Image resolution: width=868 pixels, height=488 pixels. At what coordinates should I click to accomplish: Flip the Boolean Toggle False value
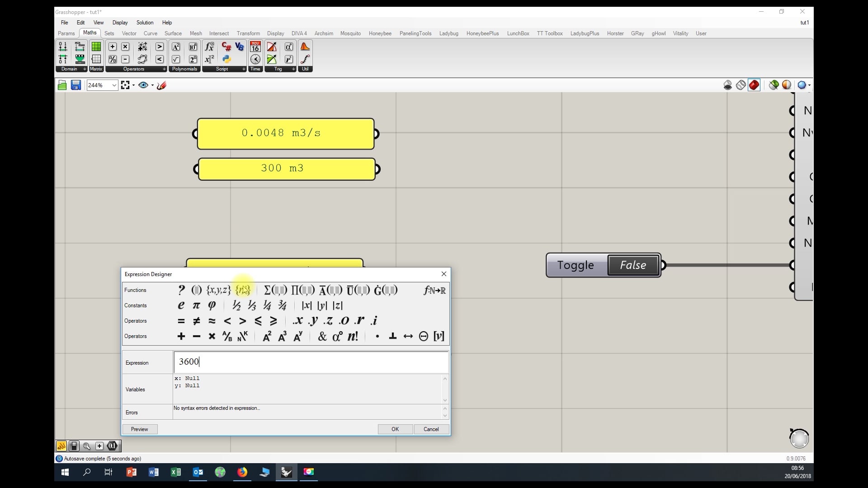click(633, 265)
